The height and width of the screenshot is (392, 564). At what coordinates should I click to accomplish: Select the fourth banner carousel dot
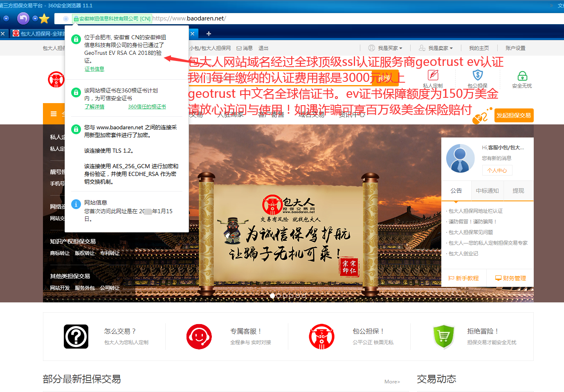click(x=291, y=295)
